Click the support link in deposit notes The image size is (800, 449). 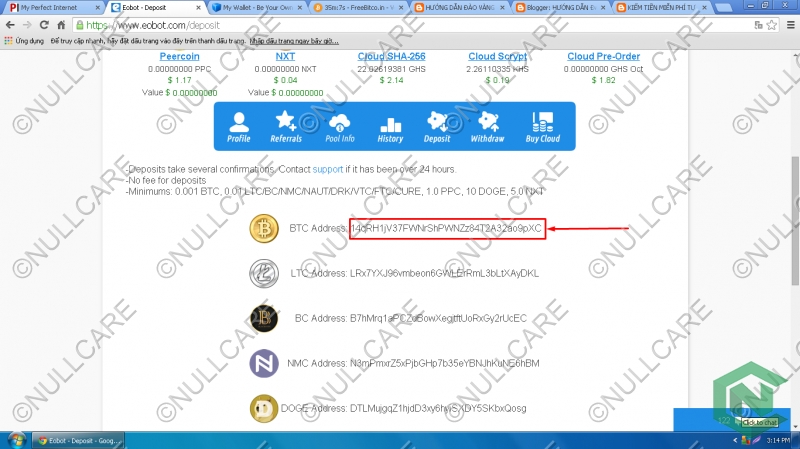(328, 170)
